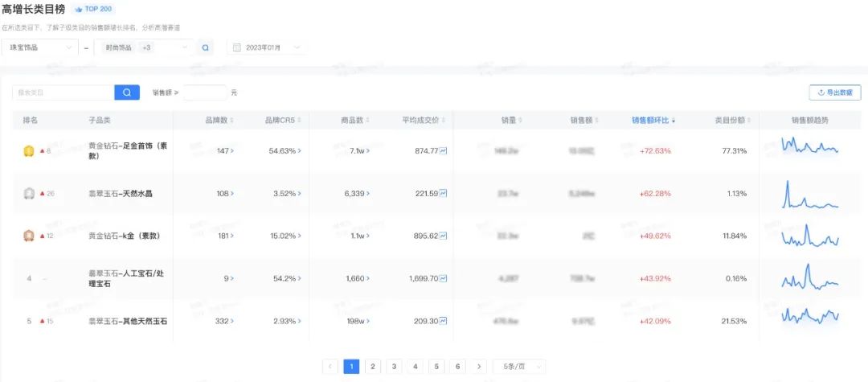The image size is (868, 382).
Task: Expand brand count 332 details
Action: point(225,321)
